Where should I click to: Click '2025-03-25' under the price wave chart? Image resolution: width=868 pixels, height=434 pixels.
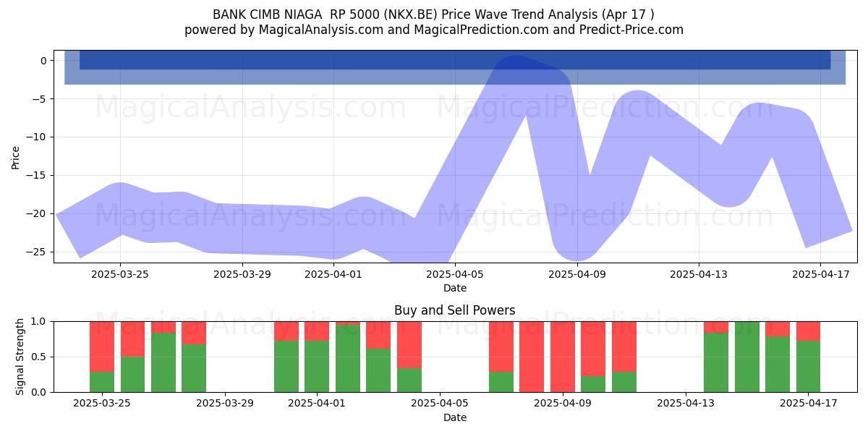pos(120,274)
